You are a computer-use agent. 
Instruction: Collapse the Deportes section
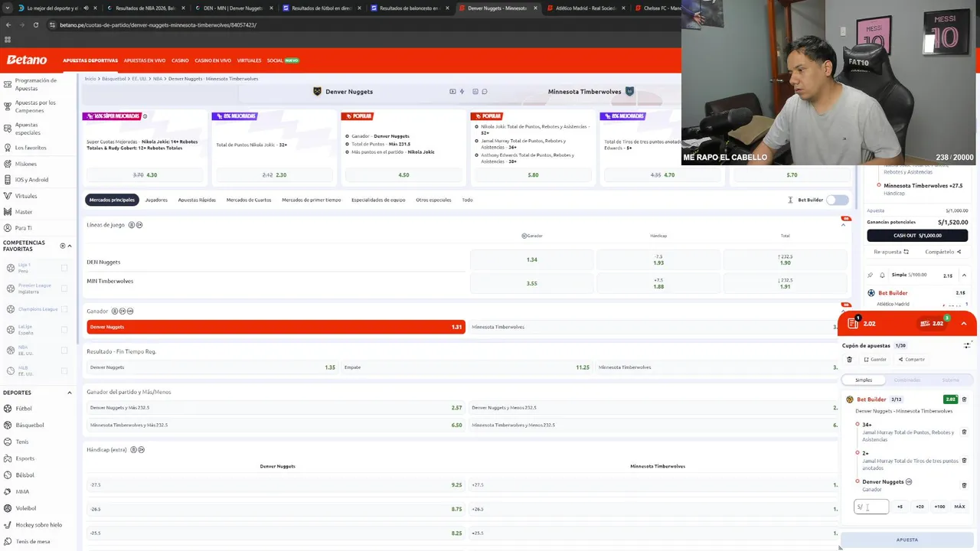[70, 393]
